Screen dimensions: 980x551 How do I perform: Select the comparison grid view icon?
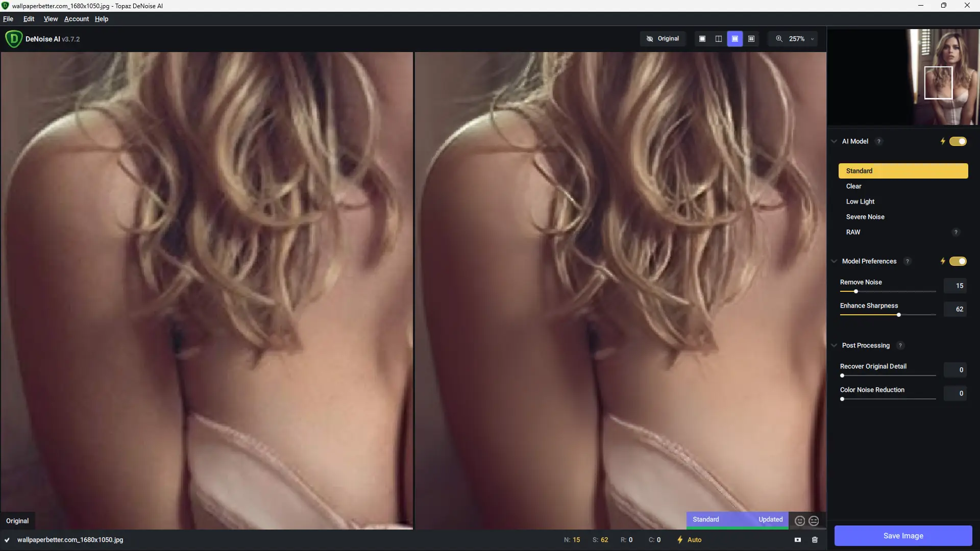pyautogui.click(x=751, y=39)
